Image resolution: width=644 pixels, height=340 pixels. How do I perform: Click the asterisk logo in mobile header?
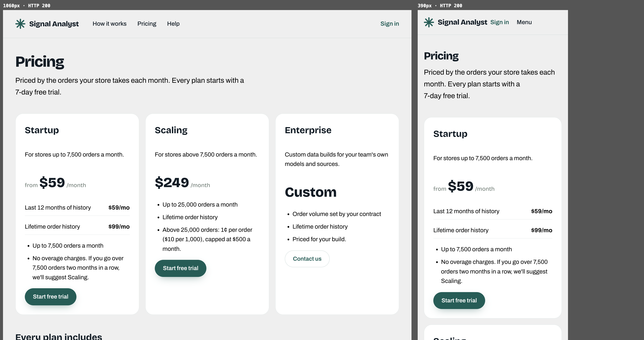[429, 22]
